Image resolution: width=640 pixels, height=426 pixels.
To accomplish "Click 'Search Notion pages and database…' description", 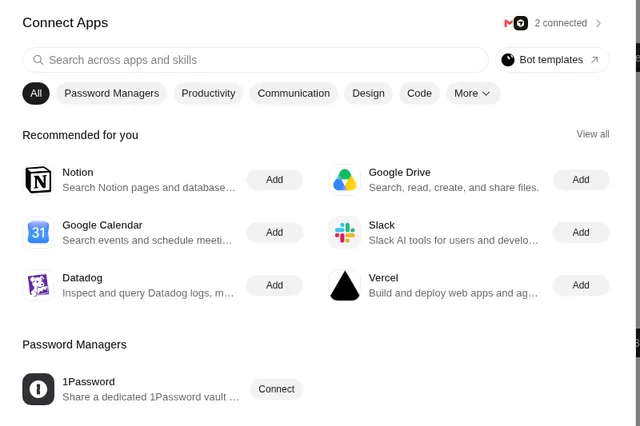I will point(149,188).
